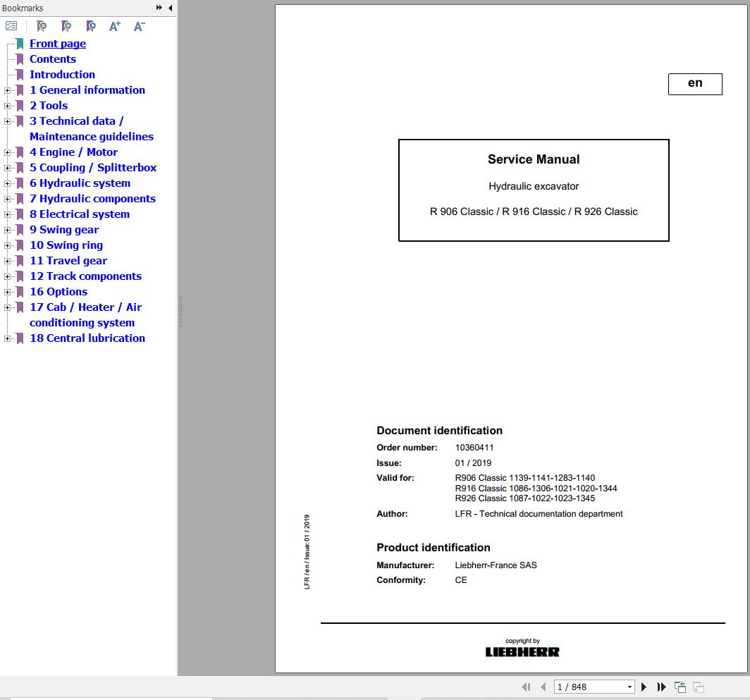This screenshot has width=750, height=700.
Task: Click the Contents bookmark ribbon icon
Action: (x=20, y=59)
